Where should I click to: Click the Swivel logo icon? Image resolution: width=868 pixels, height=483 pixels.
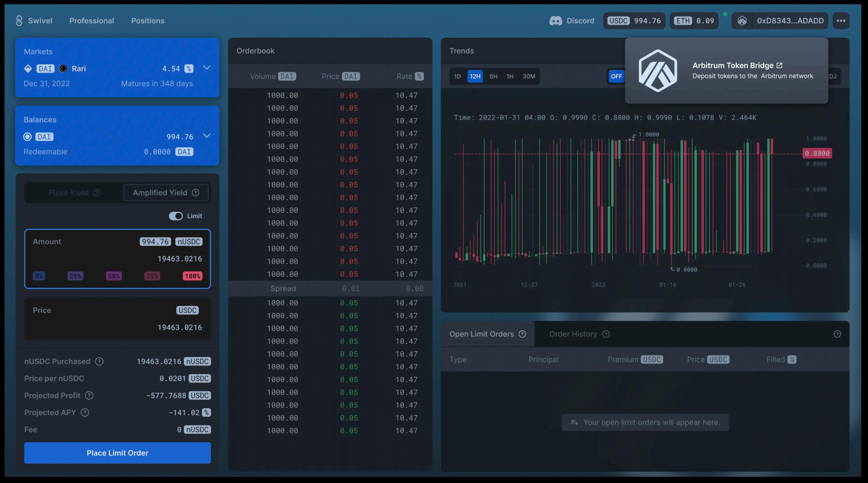pos(19,21)
